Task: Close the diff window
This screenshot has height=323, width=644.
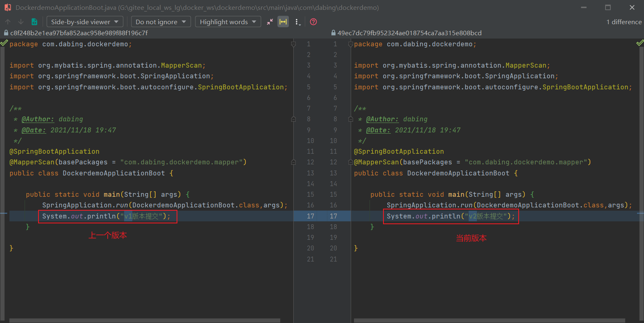Action: [632, 7]
